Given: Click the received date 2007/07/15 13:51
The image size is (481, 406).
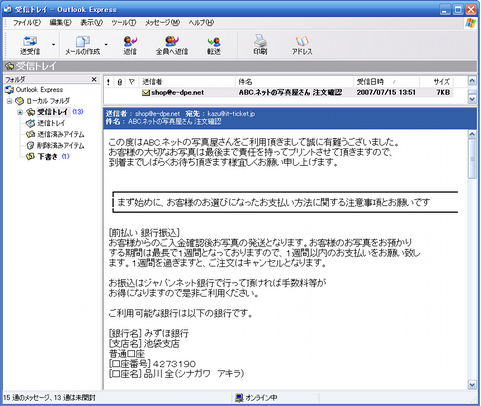Looking at the screenshot, I should pos(386,92).
